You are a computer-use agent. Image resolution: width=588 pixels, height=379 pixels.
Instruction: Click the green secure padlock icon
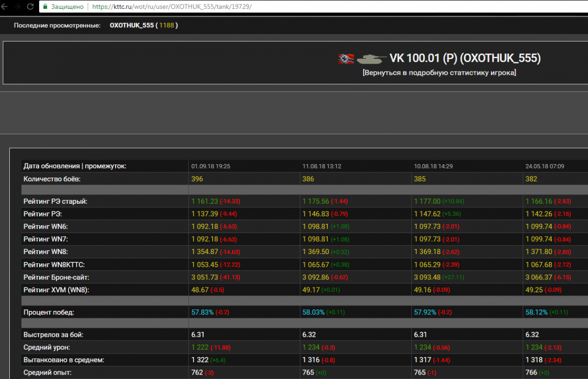[45, 7]
